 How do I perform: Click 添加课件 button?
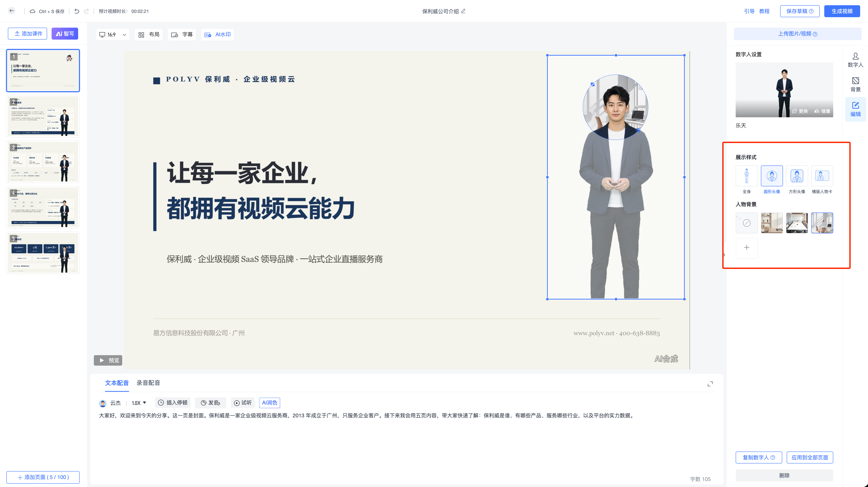coord(28,34)
